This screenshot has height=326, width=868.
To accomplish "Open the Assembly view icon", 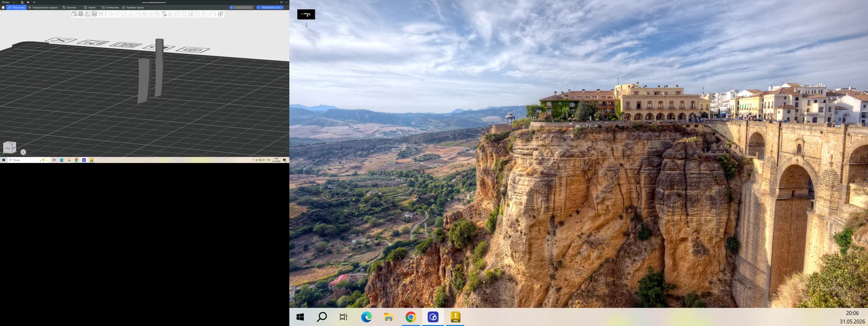I will click(220, 14).
